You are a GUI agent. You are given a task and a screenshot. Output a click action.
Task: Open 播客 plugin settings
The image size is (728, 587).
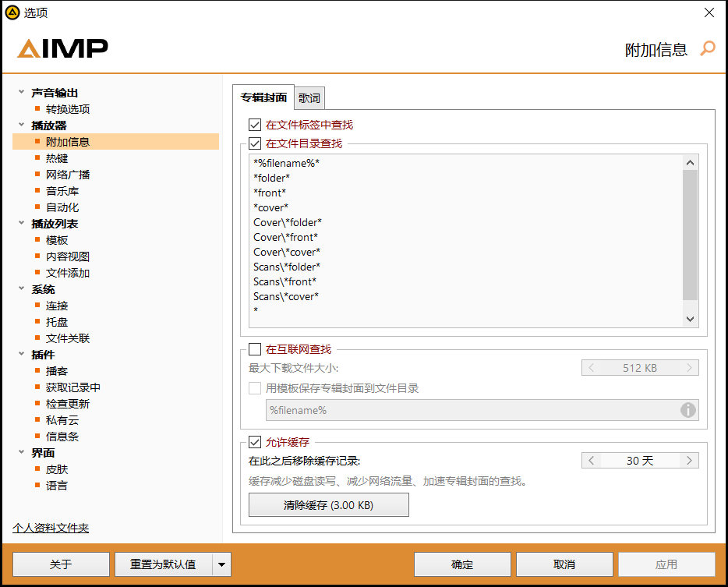(57, 371)
